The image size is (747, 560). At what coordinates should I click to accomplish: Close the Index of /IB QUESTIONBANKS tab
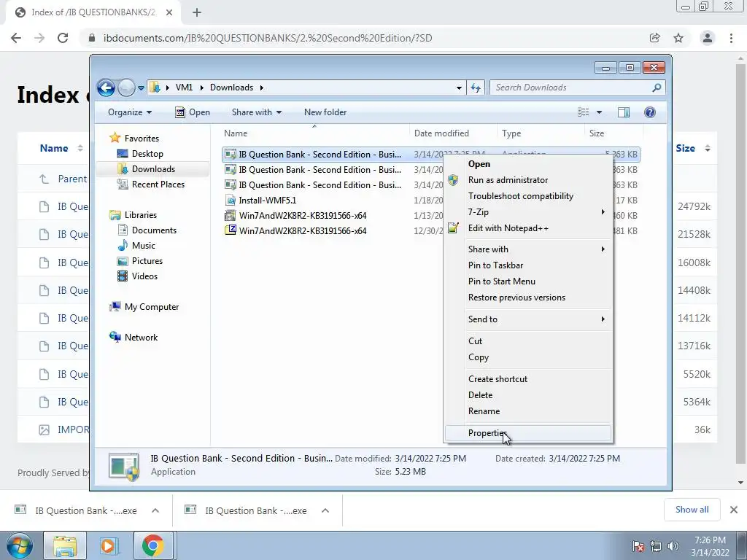tap(169, 13)
